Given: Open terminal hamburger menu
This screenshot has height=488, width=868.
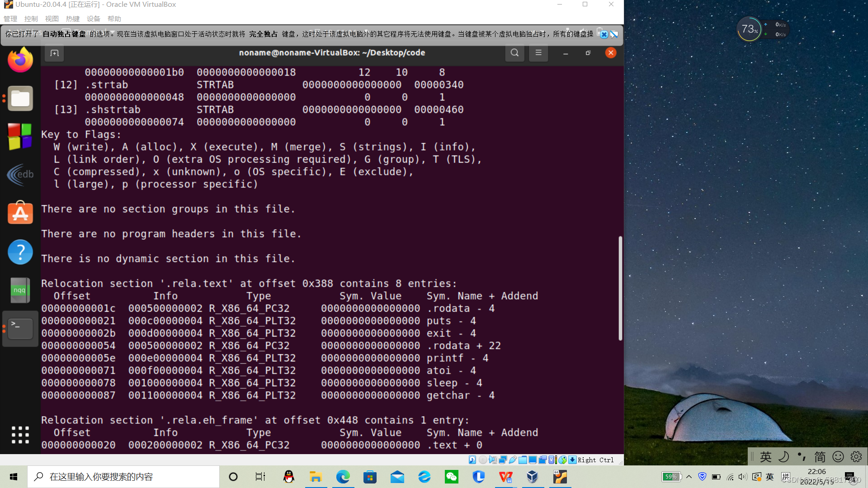Looking at the screenshot, I should coord(538,53).
